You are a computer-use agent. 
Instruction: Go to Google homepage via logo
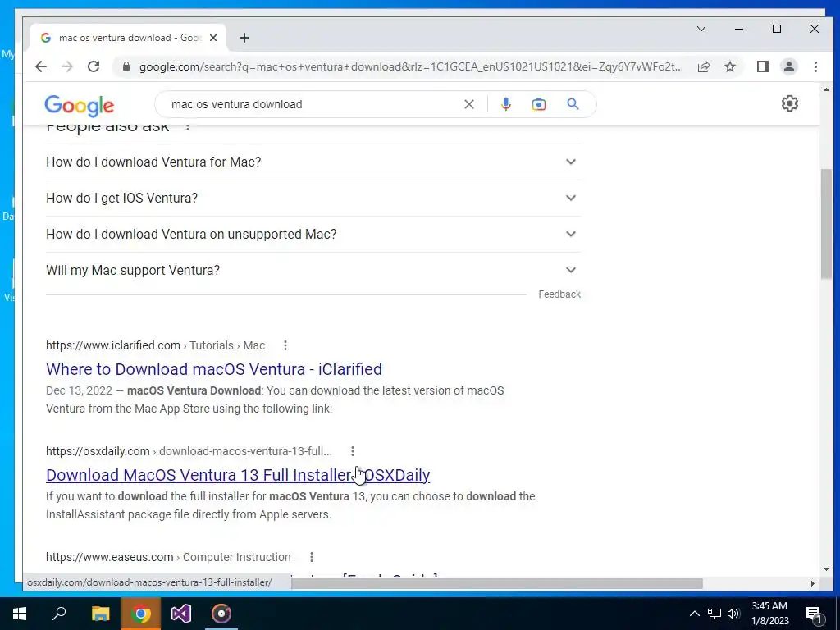[80, 106]
